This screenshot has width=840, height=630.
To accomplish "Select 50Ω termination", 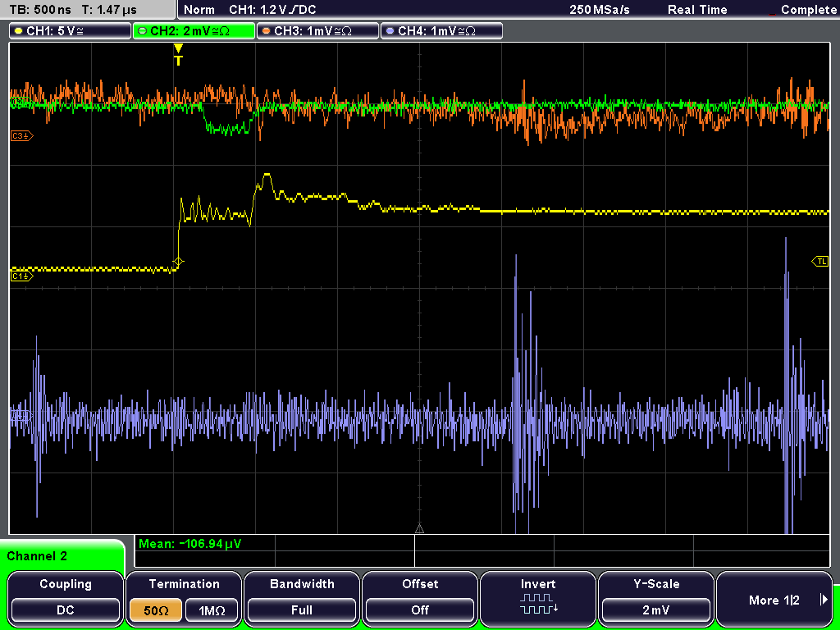I will [x=156, y=610].
